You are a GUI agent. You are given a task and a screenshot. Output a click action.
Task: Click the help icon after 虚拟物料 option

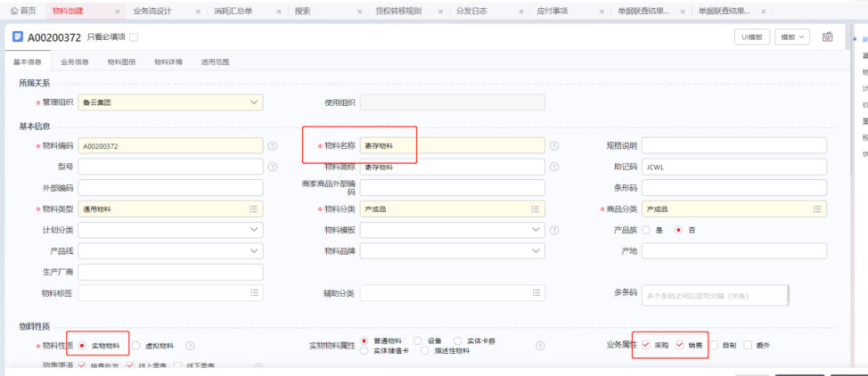pos(189,346)
